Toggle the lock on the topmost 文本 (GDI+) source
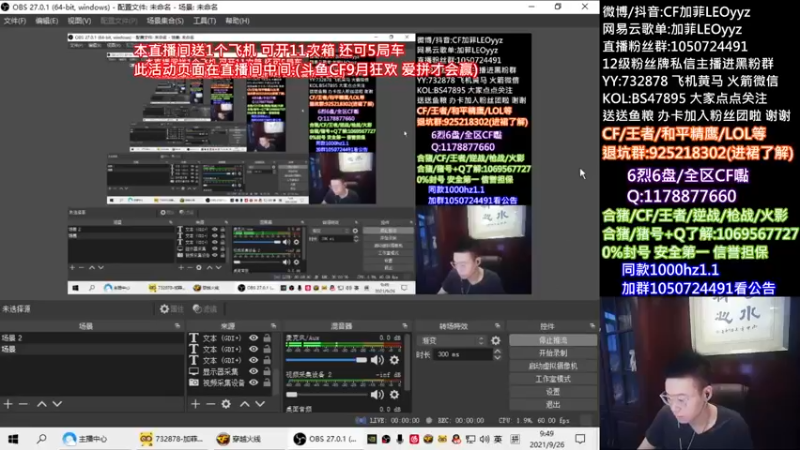The height and width of the screenshot is (450, 800). pos(267,338)
